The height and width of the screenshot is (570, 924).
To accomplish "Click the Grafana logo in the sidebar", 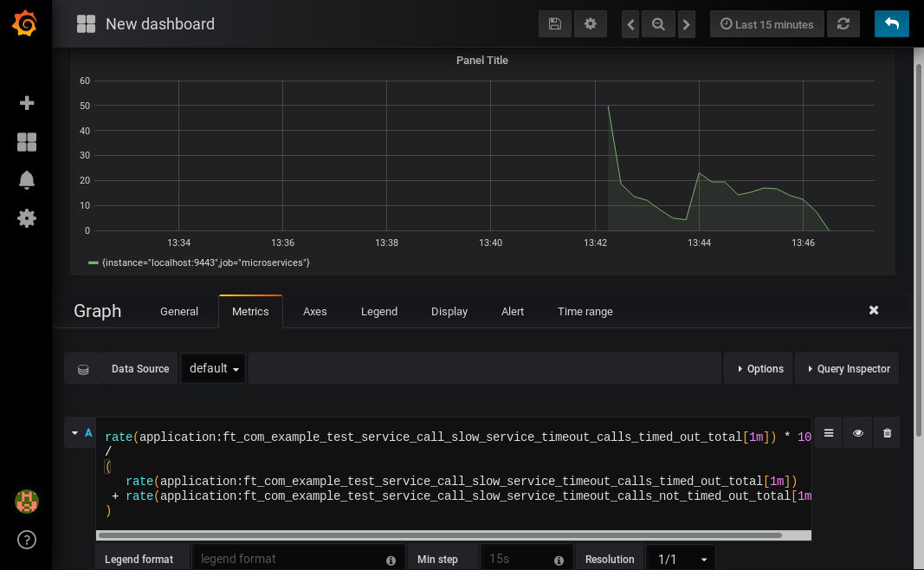I will pos(25,23).
